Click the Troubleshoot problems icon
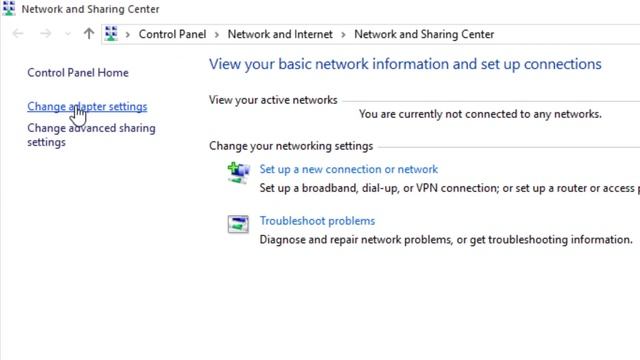 pyautogui.click(x=238, y=224)
